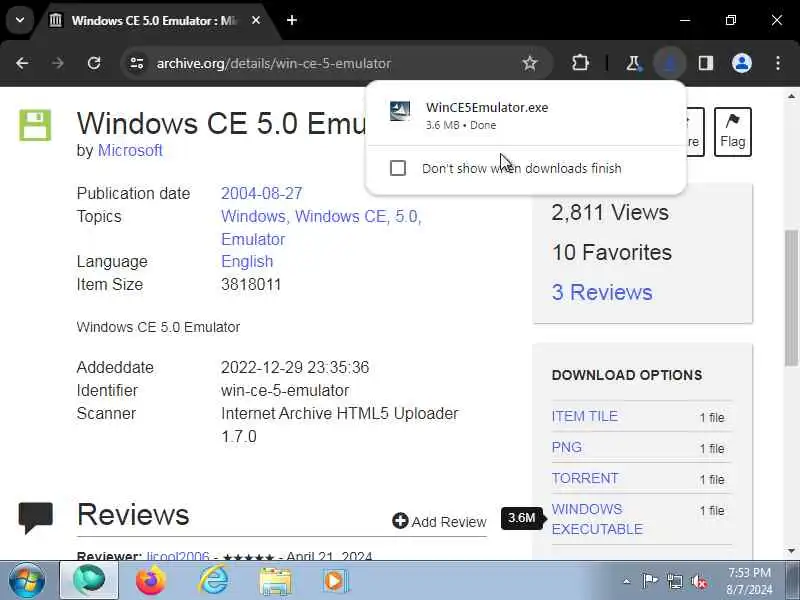Open the 2004-08-27 publication date link
This screenshot has height=600, width=800.
[x=262, y=193]
